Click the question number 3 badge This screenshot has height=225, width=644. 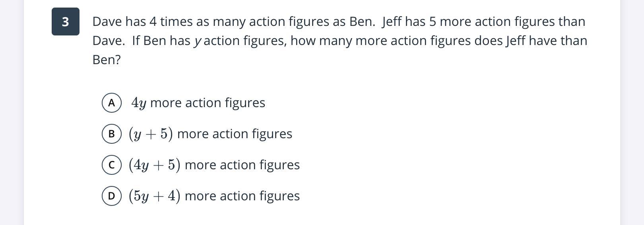tap(66, 22)
